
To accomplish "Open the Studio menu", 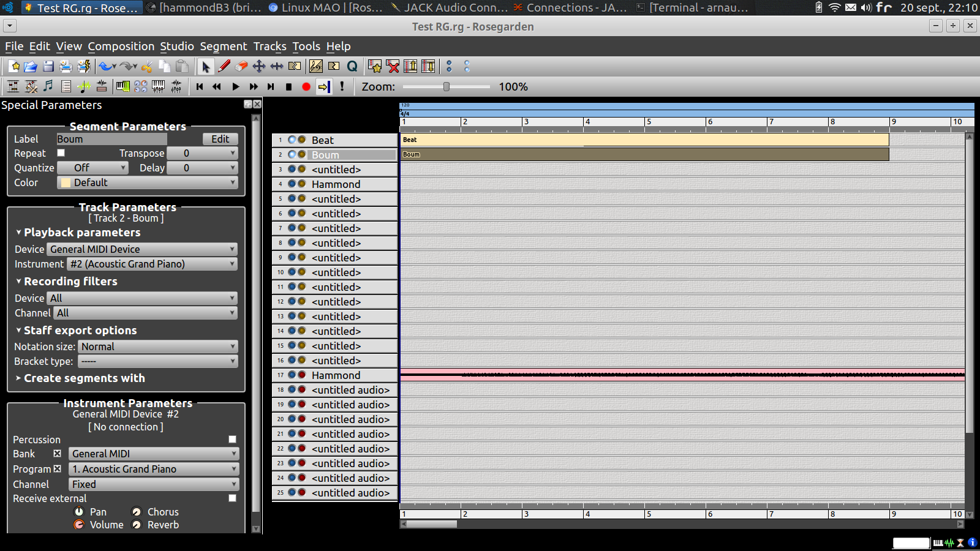I will [x=177, y=47].
